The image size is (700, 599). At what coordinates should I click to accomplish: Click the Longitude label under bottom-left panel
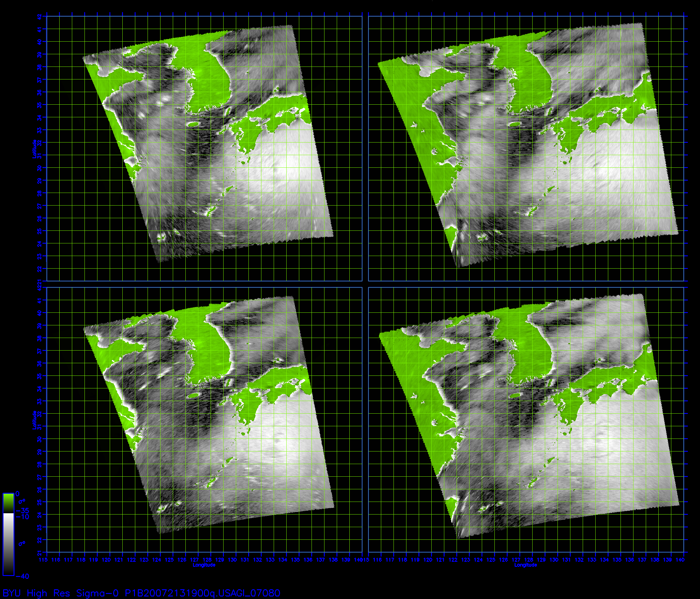coord(204,565)
